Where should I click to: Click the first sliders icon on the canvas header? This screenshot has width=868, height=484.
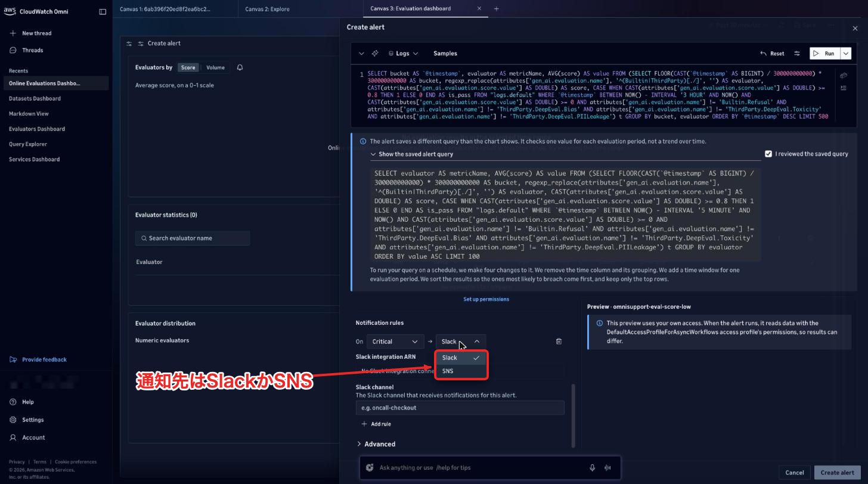[x=129, y=44]
